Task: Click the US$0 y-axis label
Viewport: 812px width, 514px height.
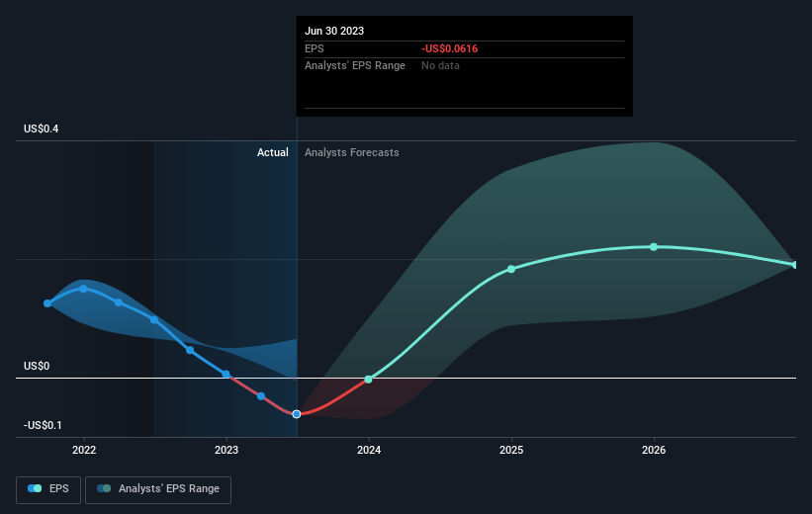Action: tap(37, 366)
